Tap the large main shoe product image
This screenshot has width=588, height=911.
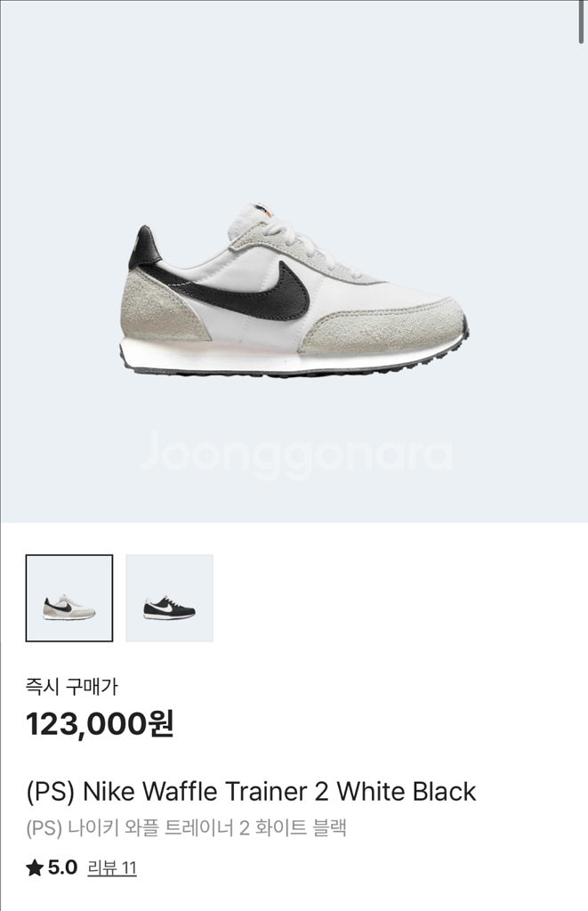coord(294,262)
